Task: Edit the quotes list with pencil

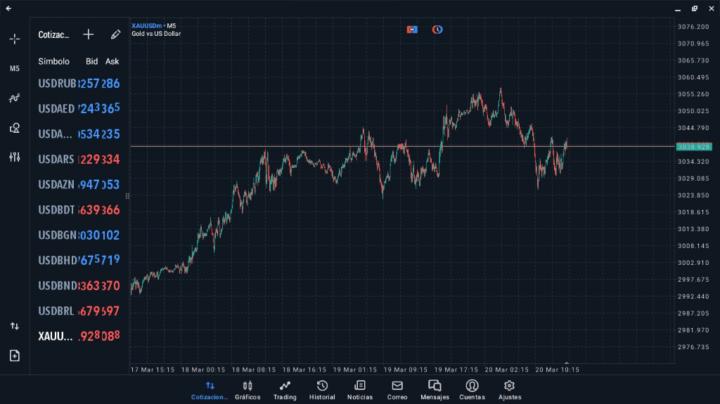Action: click(x=116, y=34)
